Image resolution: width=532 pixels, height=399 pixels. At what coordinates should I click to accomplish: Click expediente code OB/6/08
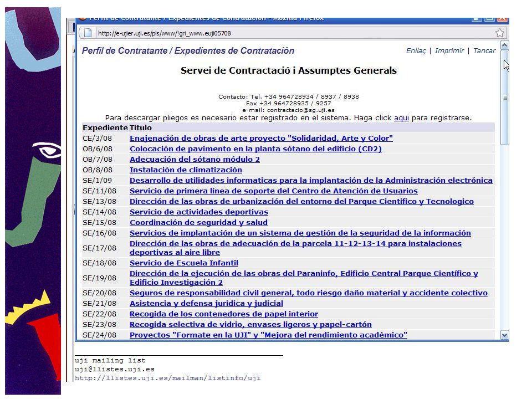pyautogui.click(x=98, y=149)
